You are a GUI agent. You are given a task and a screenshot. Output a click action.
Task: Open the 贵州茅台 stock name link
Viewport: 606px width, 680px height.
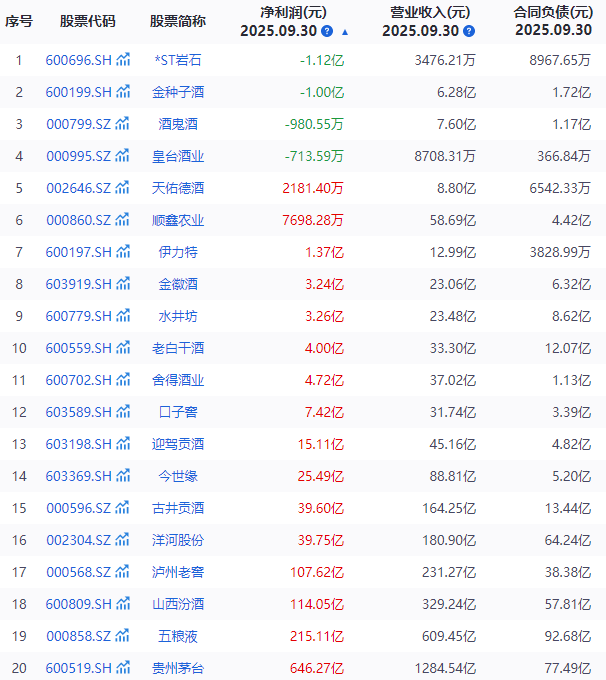178,668
